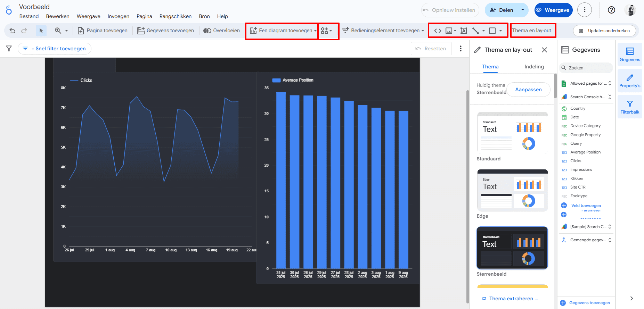Open the zoom level dropdown arrow
644x309 pixels.
point(66,31)
